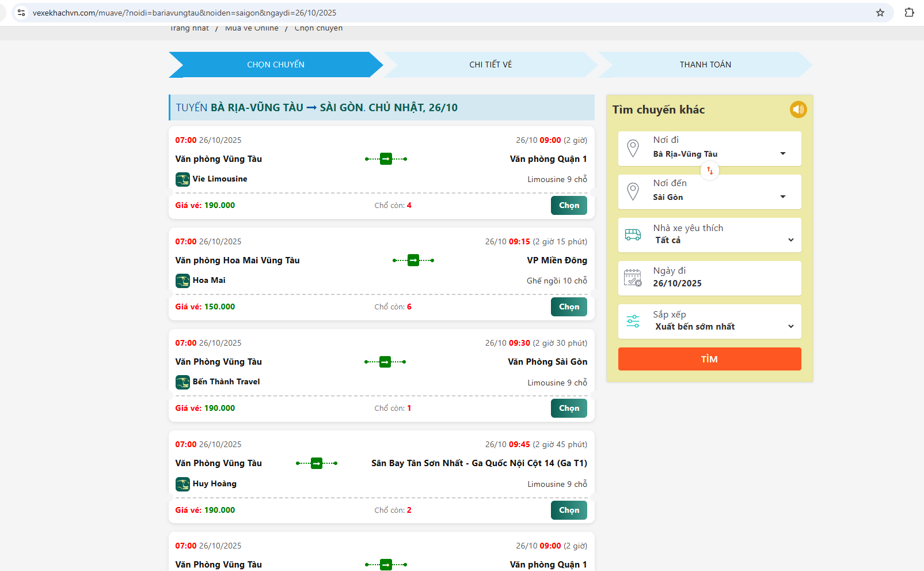924x571 pixels.
Task: Bookmark this page with the star icon
Action: (x=880, y=13)
